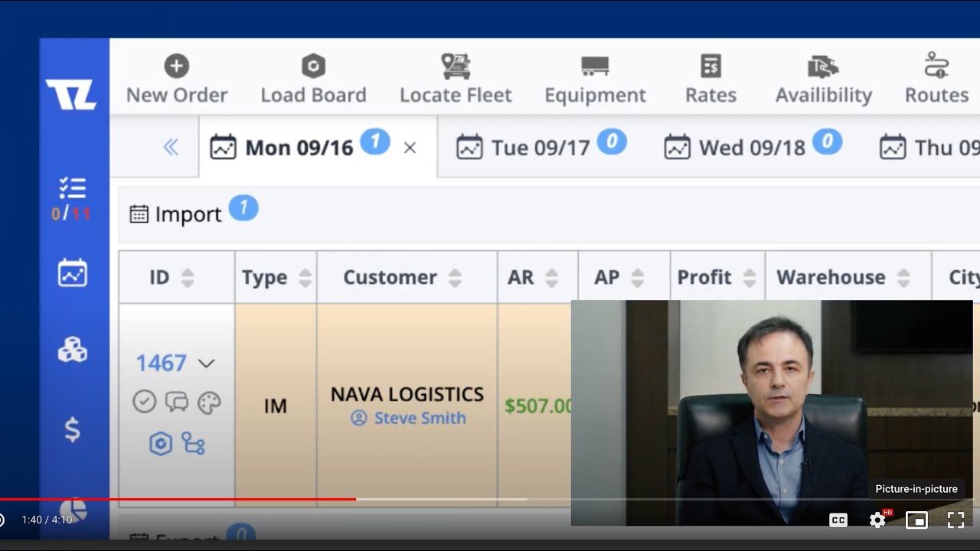
Task: Create a New Order from the toolbar
Action: pos(177,80)
